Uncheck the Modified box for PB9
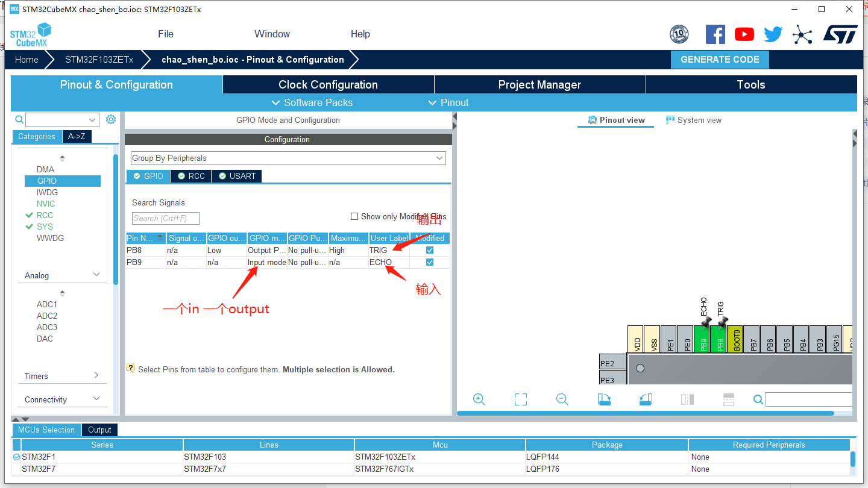 click(x=430, y=262)
